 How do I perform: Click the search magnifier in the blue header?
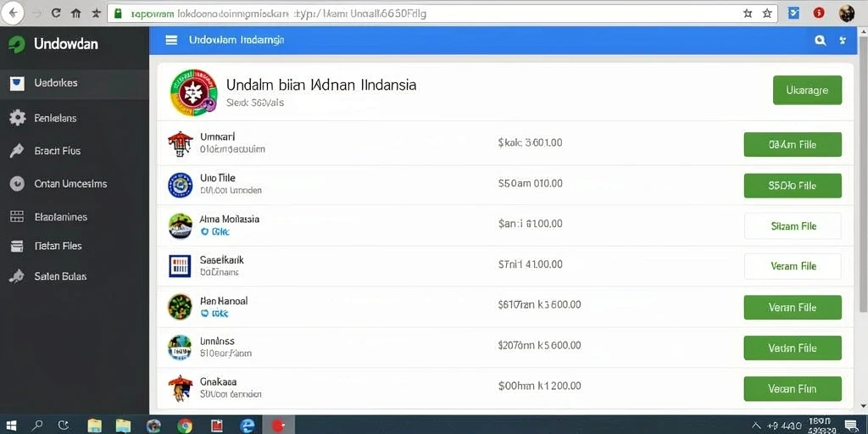pos(821,40)
